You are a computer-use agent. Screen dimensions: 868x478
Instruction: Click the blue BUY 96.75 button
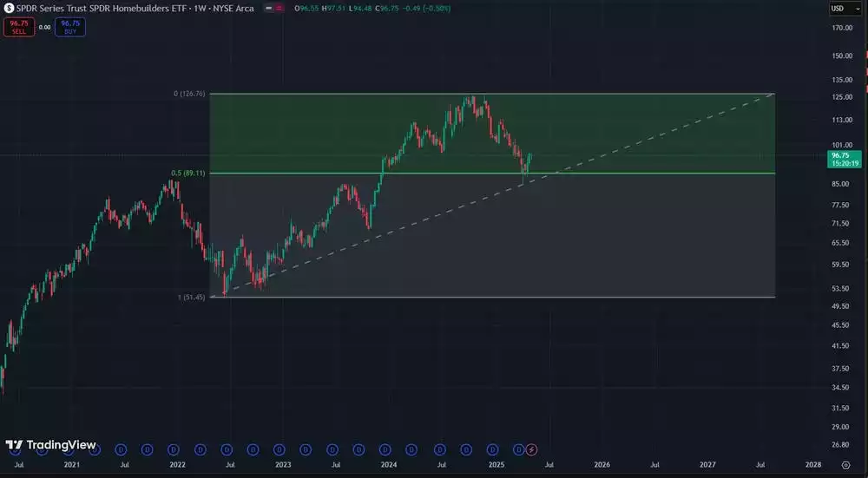click(70, 27)
